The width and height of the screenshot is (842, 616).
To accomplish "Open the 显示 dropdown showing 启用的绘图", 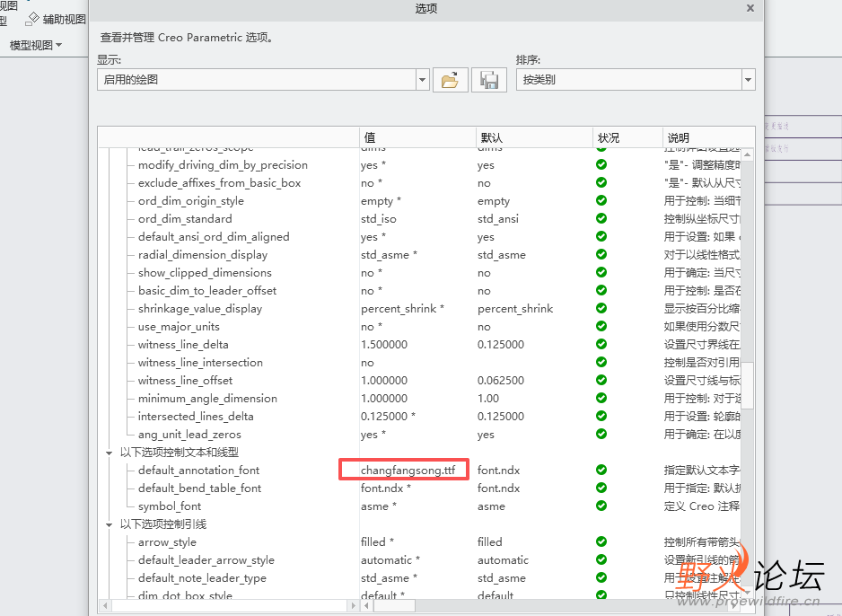I will click(x=422, y=80).
